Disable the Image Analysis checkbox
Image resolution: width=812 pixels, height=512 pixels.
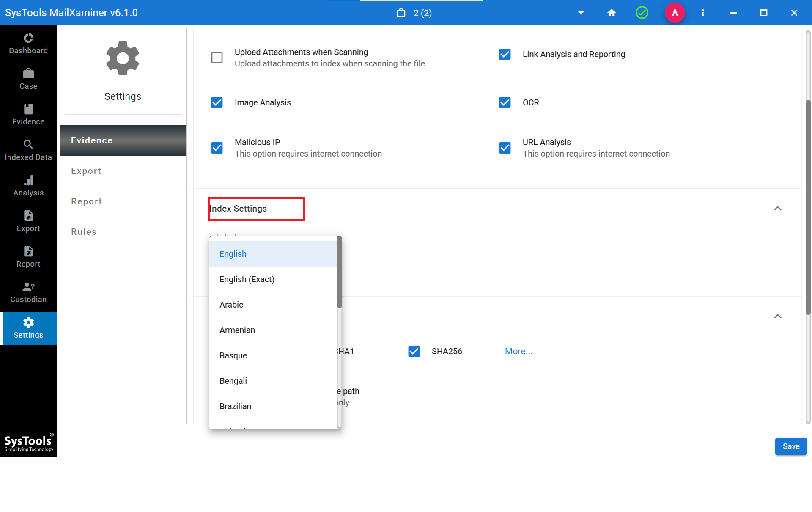coord(217,102)
